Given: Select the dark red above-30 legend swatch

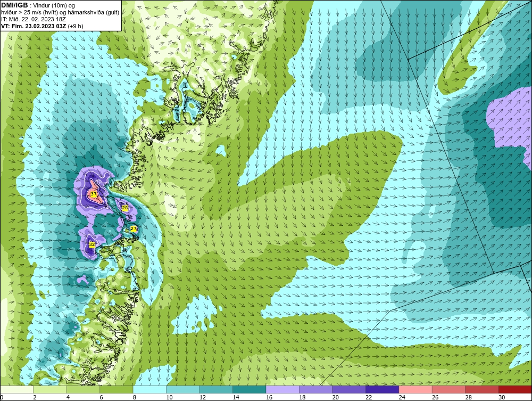Looking at the screenshot, I should pyautogui.click(x=516, y=389).
